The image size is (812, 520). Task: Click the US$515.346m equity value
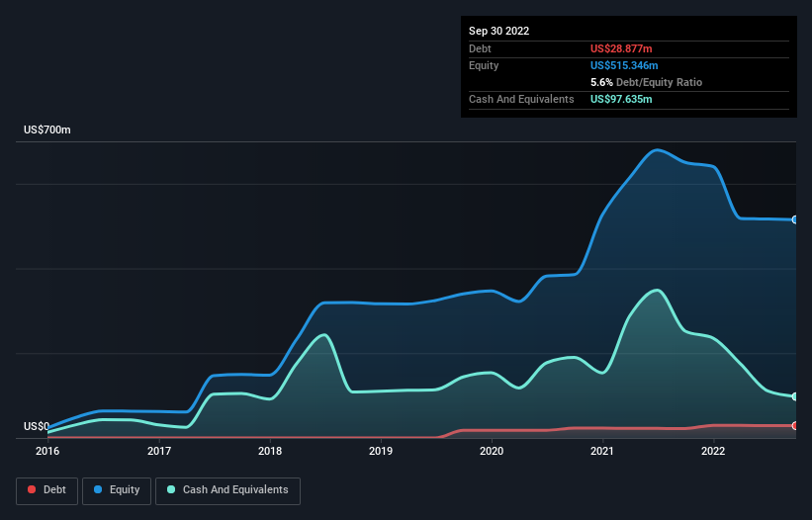tap(624, 65)
